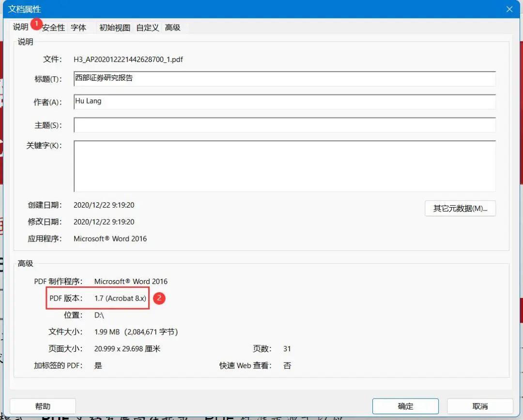
Task: Open the 自定义 tab
Action: [x=147, y=28]
